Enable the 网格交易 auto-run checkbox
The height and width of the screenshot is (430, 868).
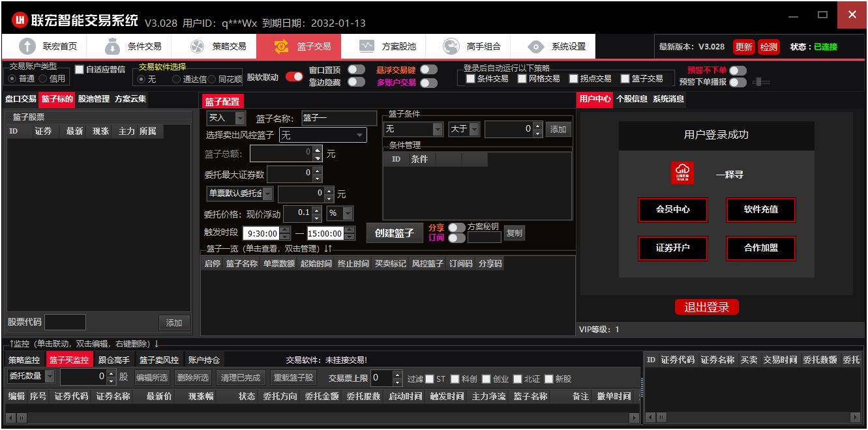[x=522, y=79]
